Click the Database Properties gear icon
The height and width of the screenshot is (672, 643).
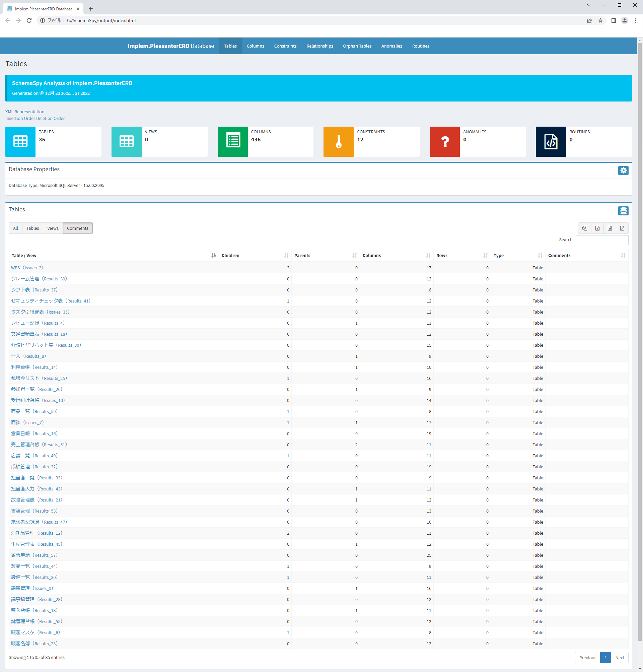pos(623,171)
